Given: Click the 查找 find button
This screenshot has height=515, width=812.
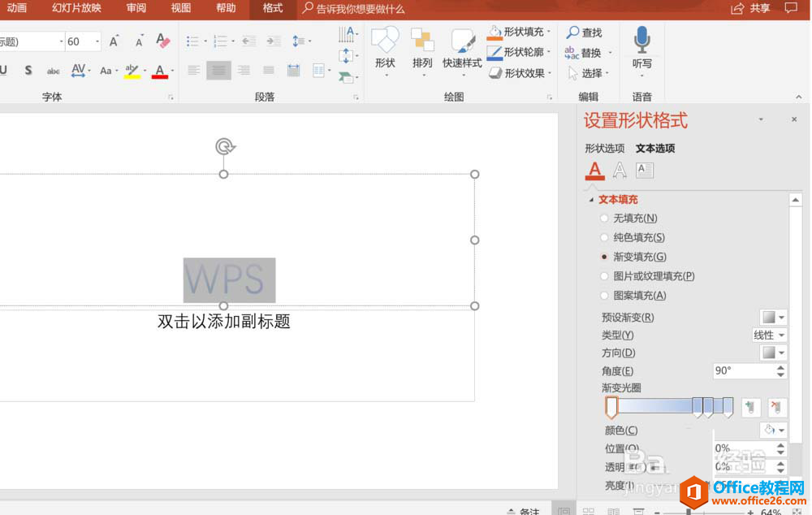Looking at the screenshot, I should click(x=584, y=32).
